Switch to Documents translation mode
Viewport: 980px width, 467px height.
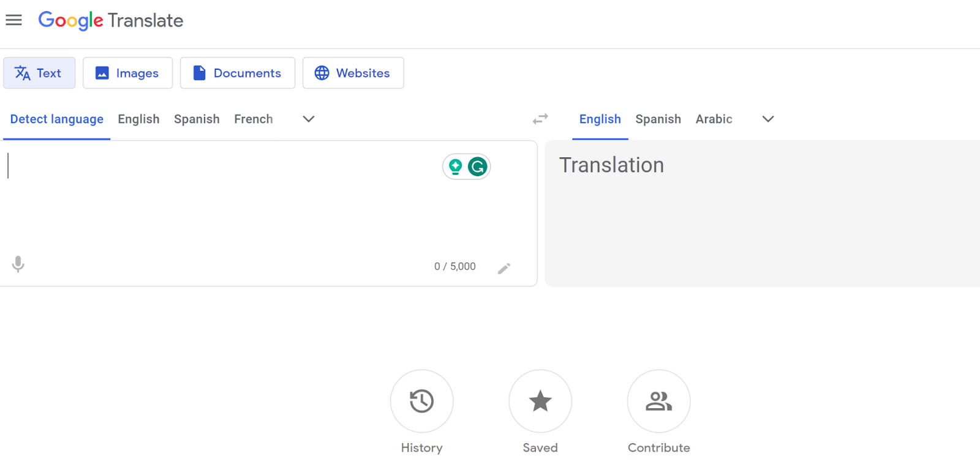point(238,73)
